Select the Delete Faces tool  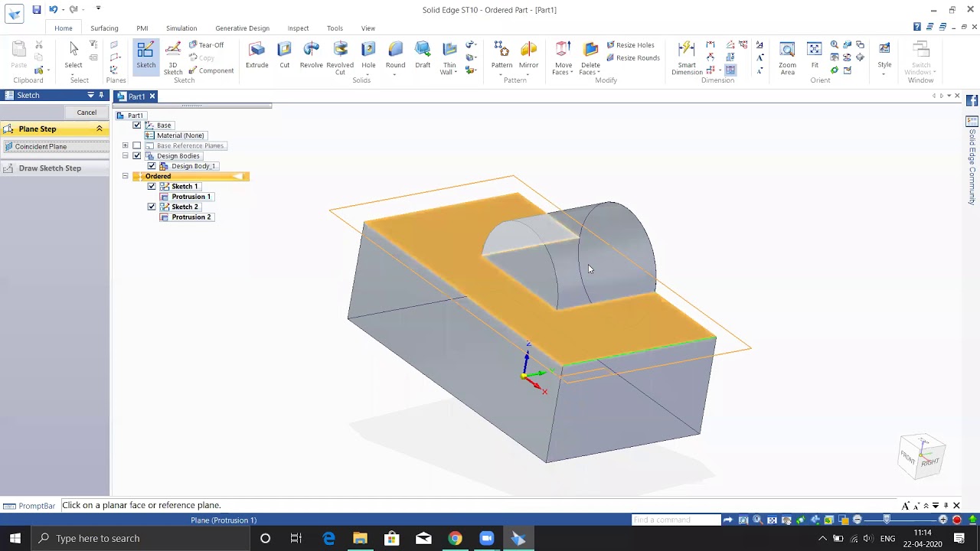[x=590, y=58]
